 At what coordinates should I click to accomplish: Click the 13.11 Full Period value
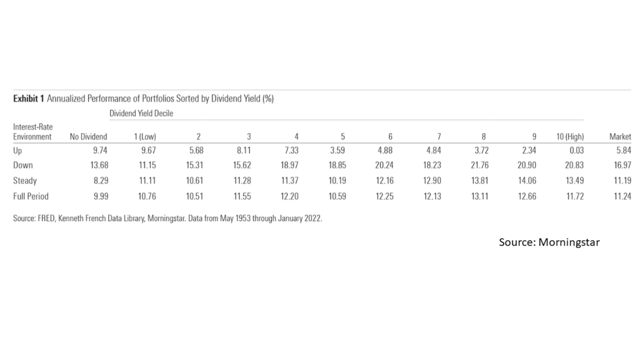(480, 196)
